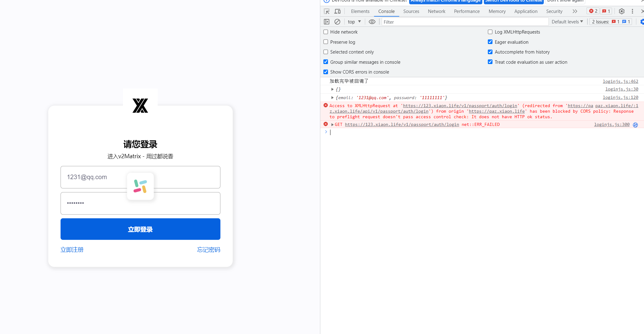Viewport: 644px width, 334px height.
Task: Clear the console icon
Action: click(x=337, y=22)
